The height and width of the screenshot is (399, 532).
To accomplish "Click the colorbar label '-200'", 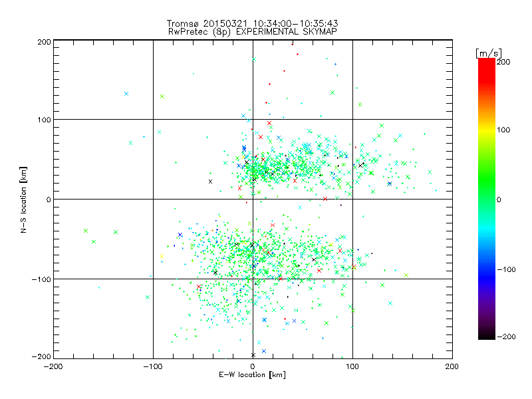I will coord(506,336).
